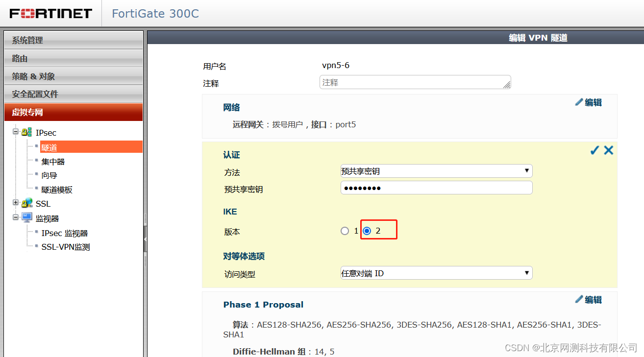Collapse the 监视器 tree node
This screenshot has height=357, width=644.
[16, 217]
